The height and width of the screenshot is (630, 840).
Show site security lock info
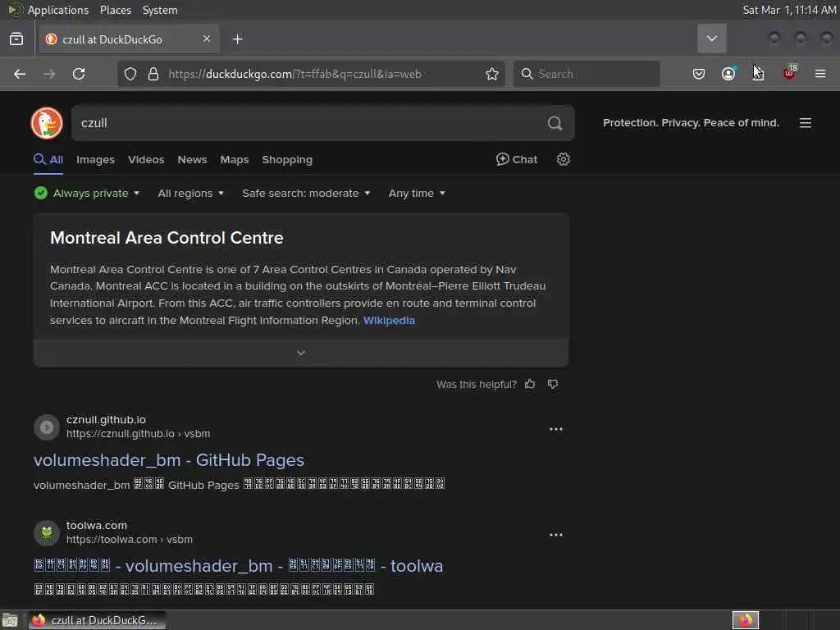pyautogui.click(x=153, y=74)
